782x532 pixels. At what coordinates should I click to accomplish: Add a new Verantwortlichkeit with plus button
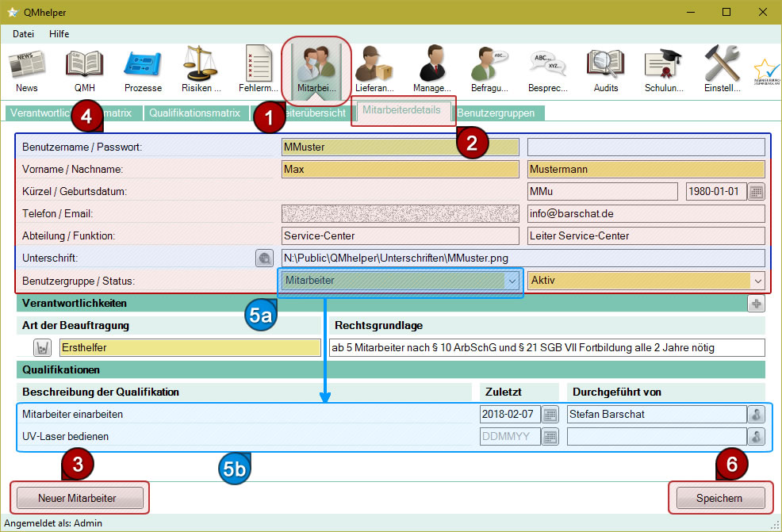pyautogui.click(x=756, y=303)
